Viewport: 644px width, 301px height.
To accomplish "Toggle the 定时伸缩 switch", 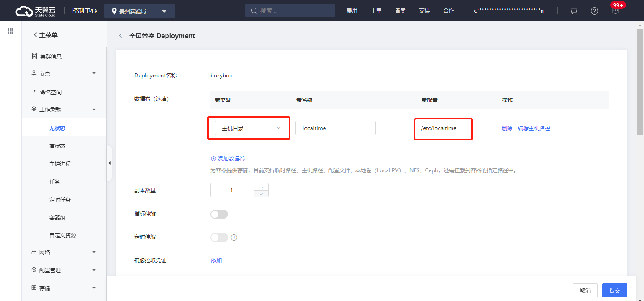I will 219,237.
